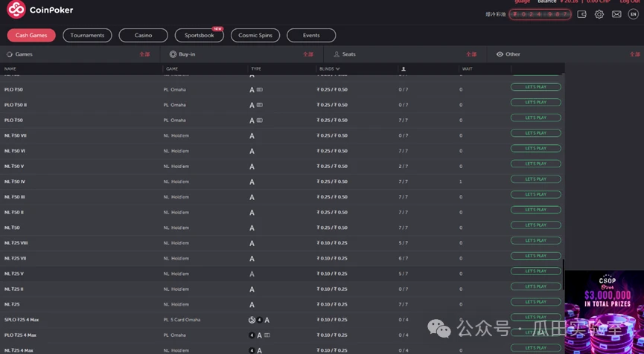Open settings via the gear icon

[x=599, y=14]
